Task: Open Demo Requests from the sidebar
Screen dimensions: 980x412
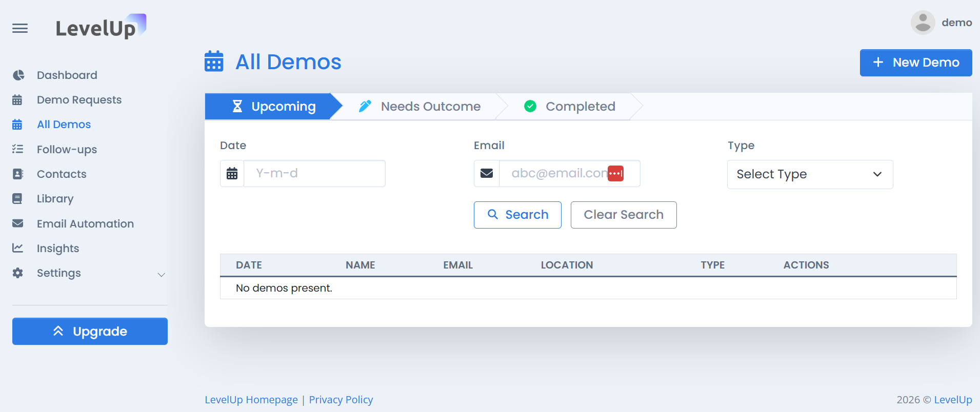Action: (79, 100)
